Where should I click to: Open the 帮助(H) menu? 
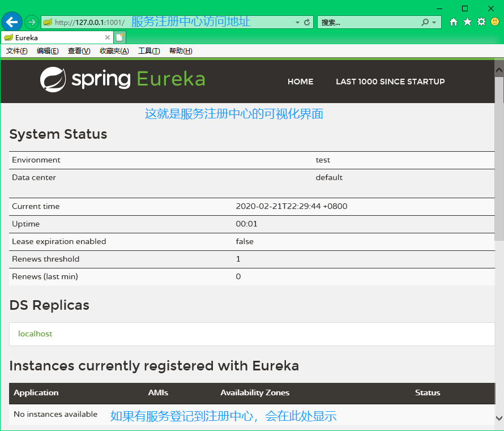pos(181,51)
